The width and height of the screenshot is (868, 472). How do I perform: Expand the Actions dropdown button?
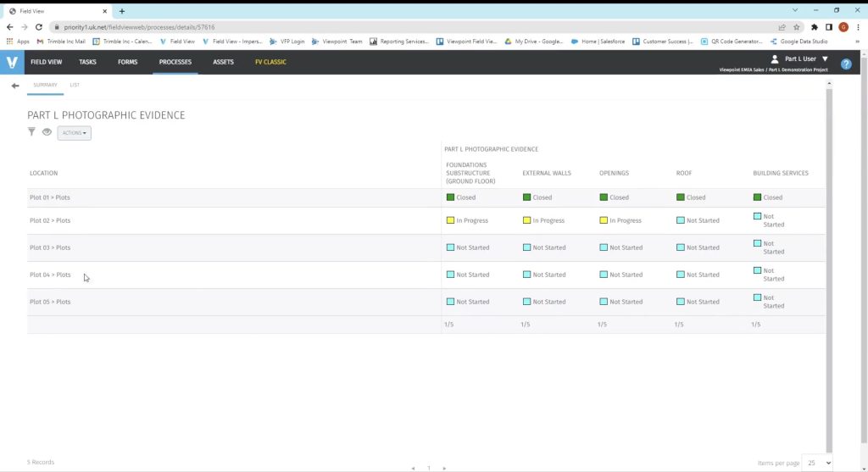click(74, 133)
